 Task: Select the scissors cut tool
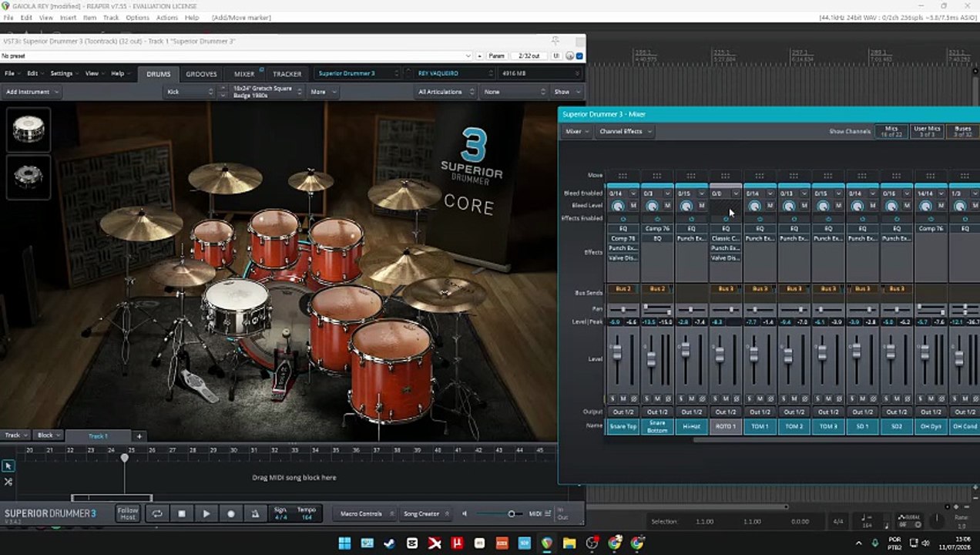[x=8, y=482]
